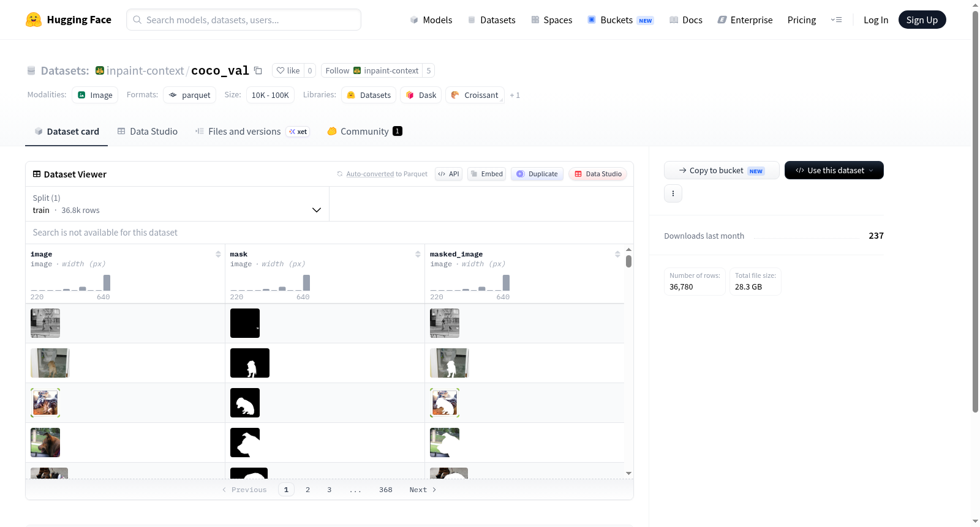The height and width of the screenshot is (527, 980).
Task: Go to page 2 of viewer
Action: point(307,490)
